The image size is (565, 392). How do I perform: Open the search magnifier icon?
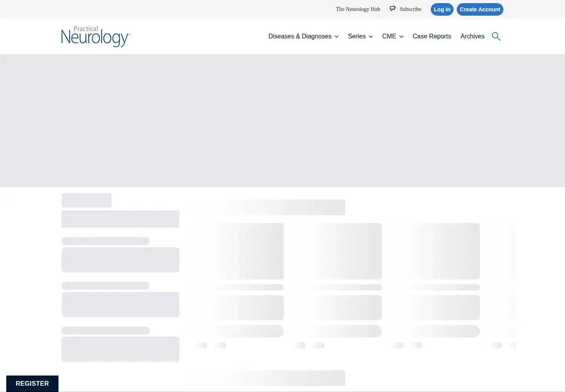point(496,36)
